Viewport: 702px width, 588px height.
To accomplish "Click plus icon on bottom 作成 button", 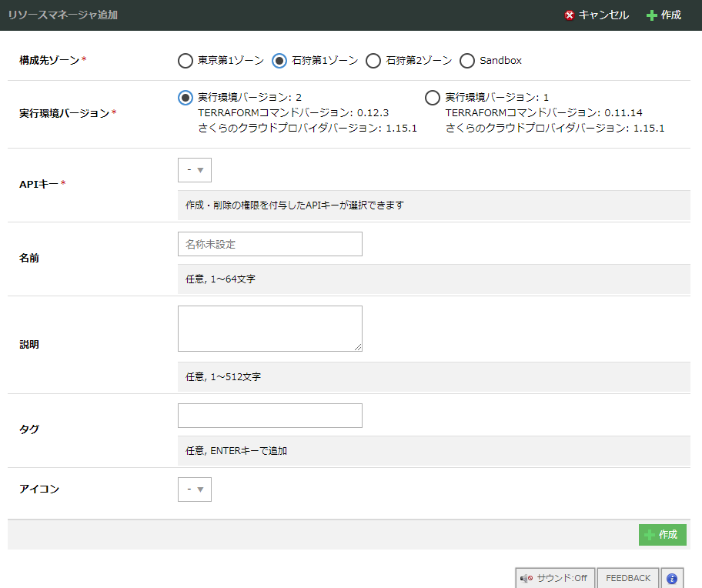I will (649, 535).
